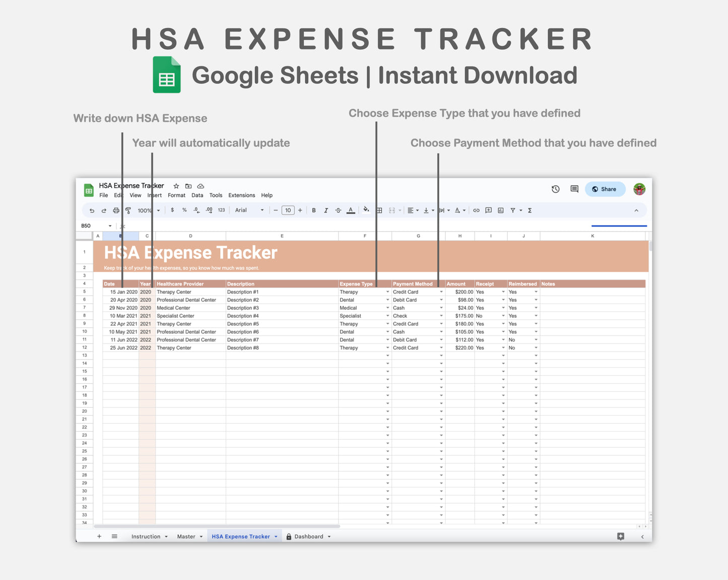Open the Extensions menu
Image resolution: width=728 pixels, height=580 pixels.
tap(241, 195)
